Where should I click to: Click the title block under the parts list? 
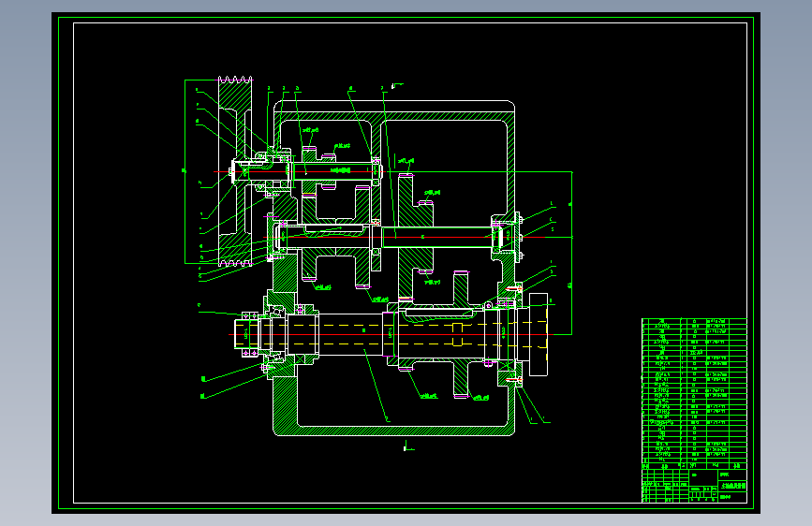point(694,484)
